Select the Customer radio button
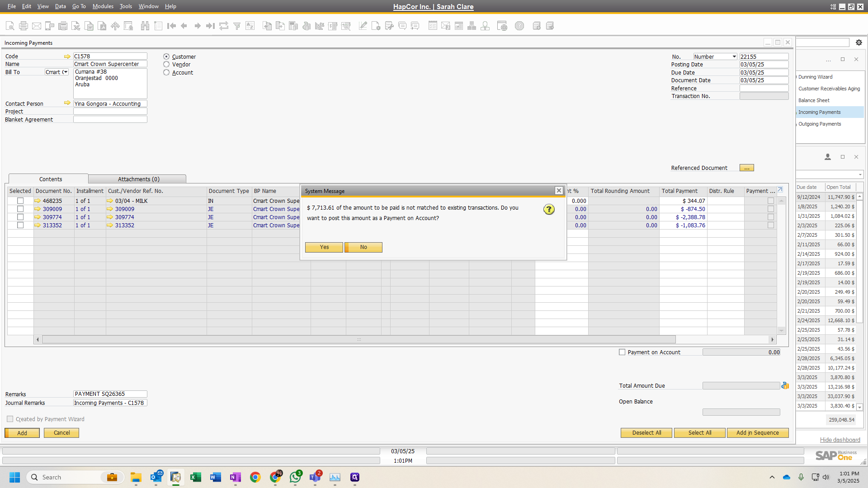This screenshot has height=488, width=868. [x=166, y=56]
